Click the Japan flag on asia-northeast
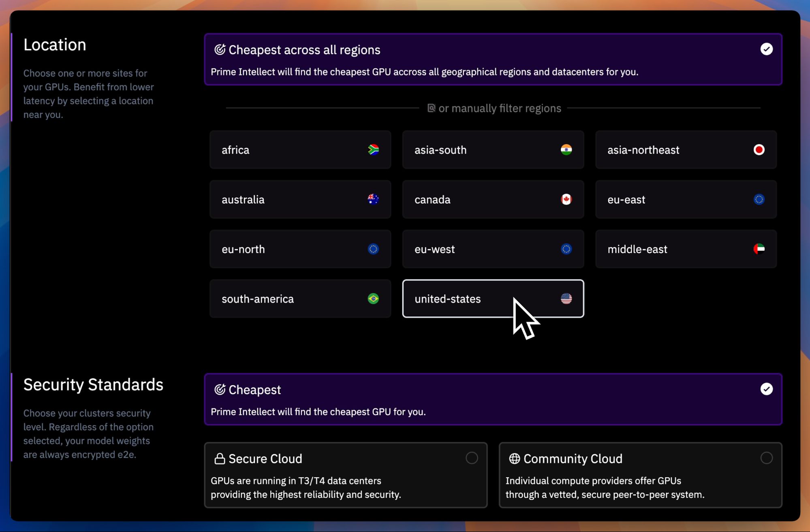Screen dimensions: 810x532 coord(759,150)
